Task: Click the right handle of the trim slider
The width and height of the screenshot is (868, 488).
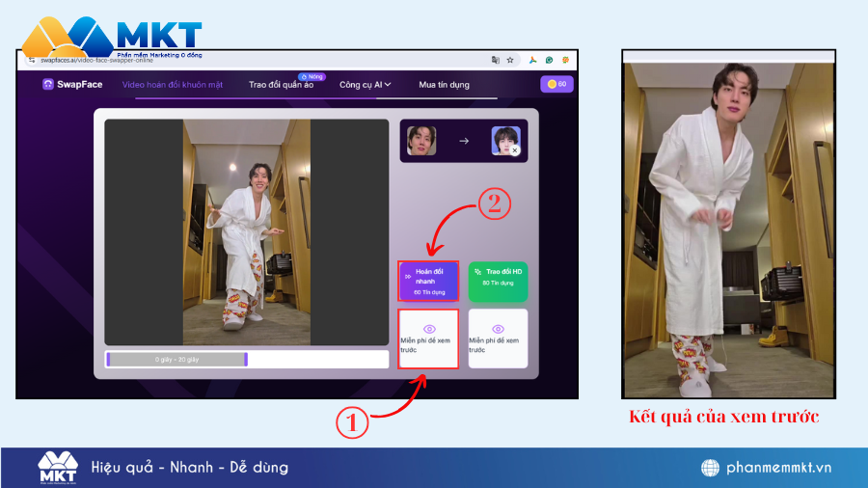Action: (x=246, y=359)
